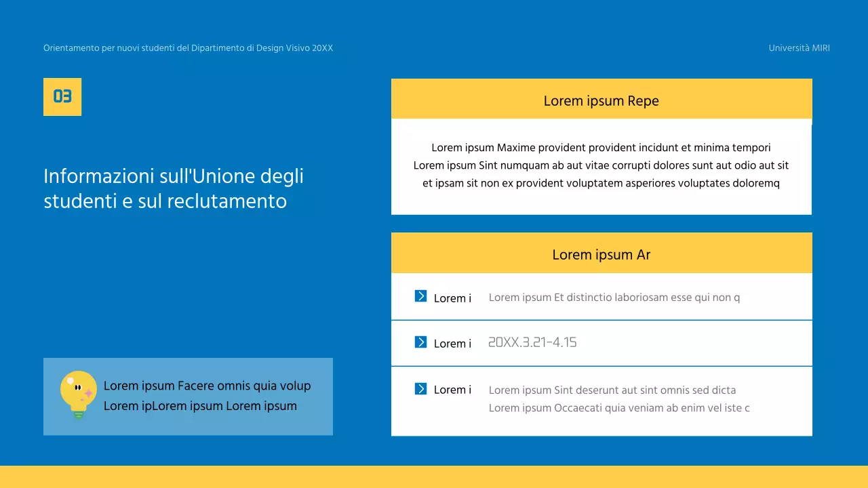Click the white Lorem ipsum Maxime paragraph
Screen dimensions: 868x488
pyautogui.click(x=601, y=165)
